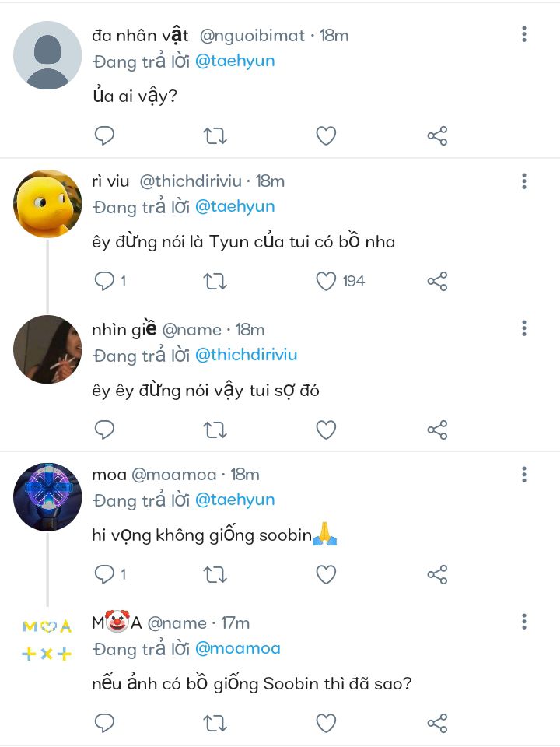
Task: Open the @thichdiriviu mention link
Action: pyautogui.click(x=246, y=355)
